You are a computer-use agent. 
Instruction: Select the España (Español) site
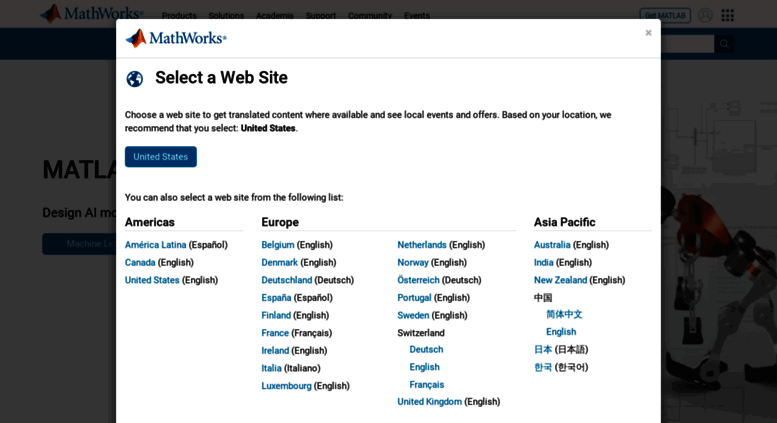click(x=276, y=298)
